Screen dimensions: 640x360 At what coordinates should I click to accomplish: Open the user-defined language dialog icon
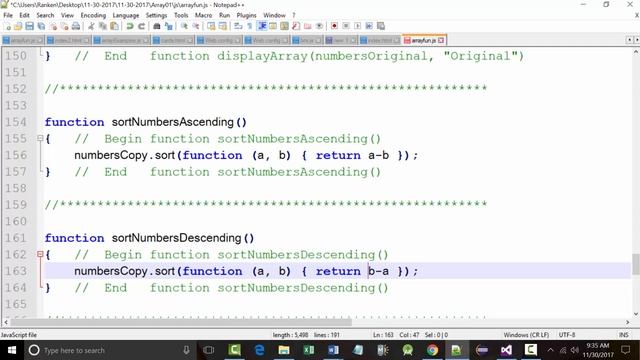[273, 26]
